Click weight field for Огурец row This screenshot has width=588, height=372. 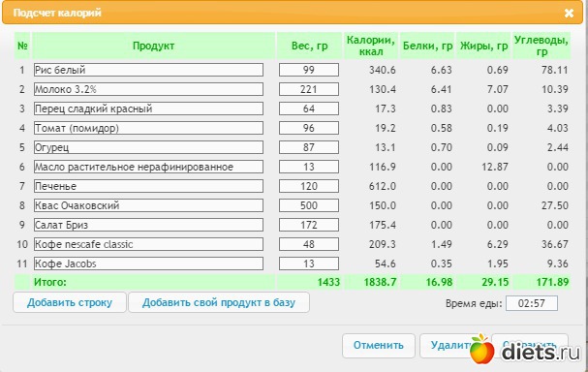309,147
